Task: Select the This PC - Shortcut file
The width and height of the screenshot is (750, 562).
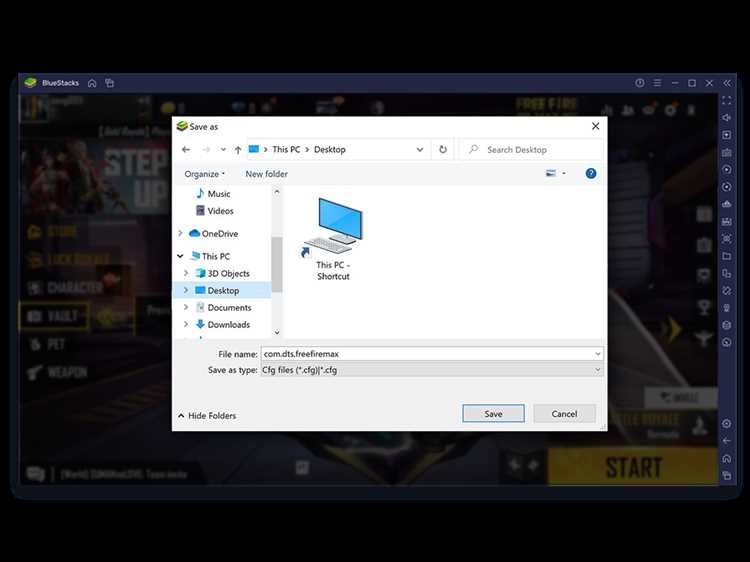Action: [333, 239]
